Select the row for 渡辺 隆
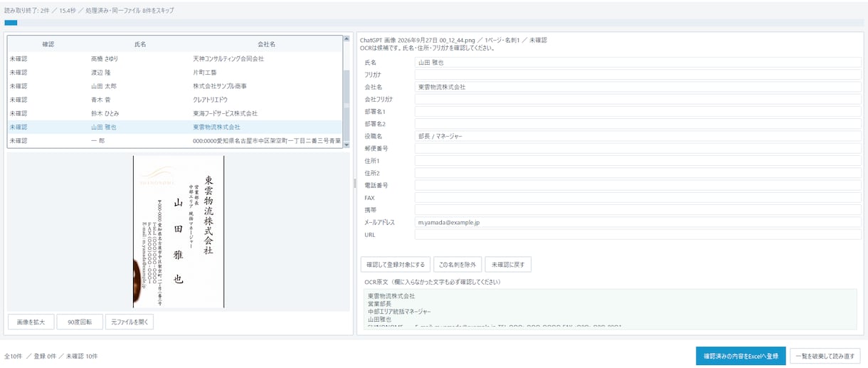 click(x=175, y=73)
